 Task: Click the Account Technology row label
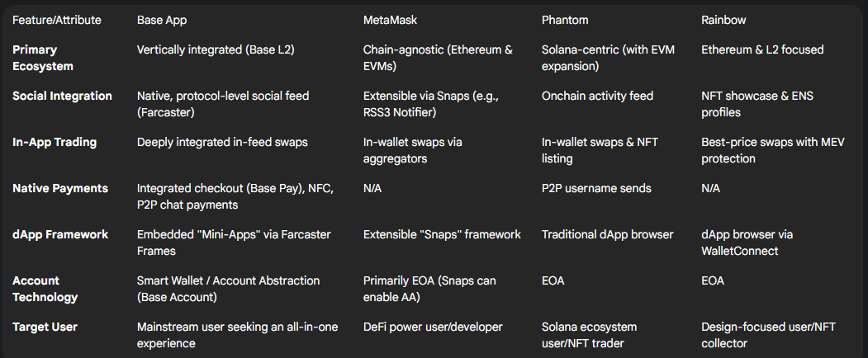tap(45, 289)
